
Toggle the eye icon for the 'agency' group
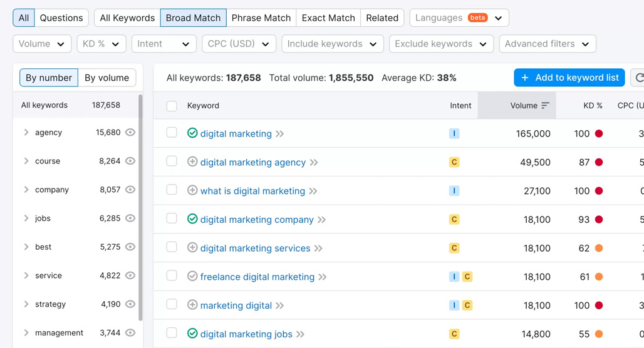pos(130,132)
